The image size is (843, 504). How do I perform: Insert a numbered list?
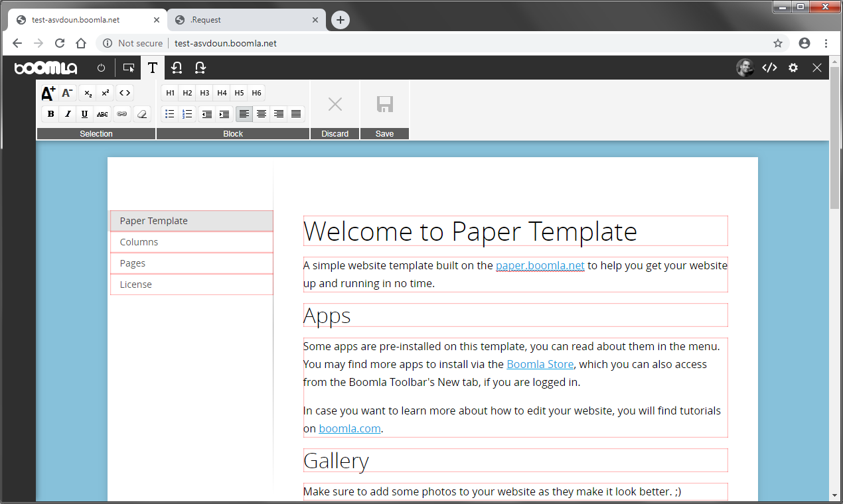tap(187, 114)
